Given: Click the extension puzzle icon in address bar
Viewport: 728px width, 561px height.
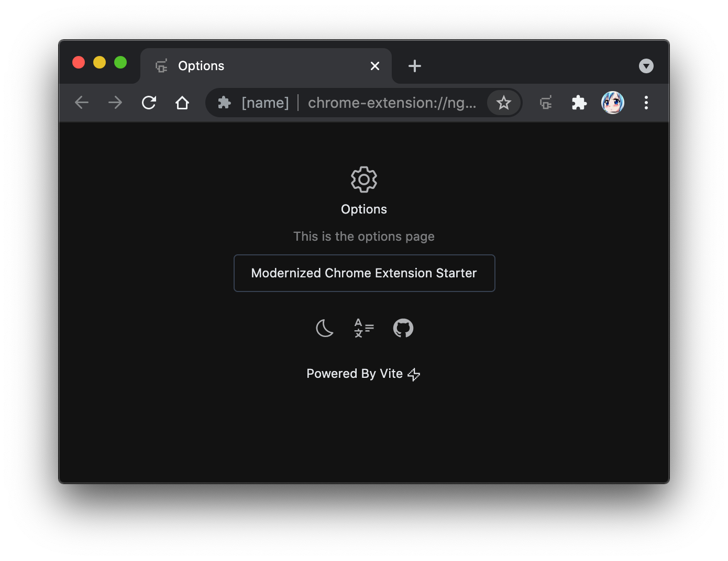Looking at the screenshot, I should pos(225,103).
